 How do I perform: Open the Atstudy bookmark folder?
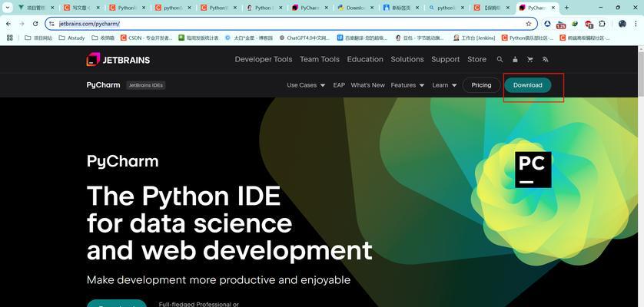(71, 38)
